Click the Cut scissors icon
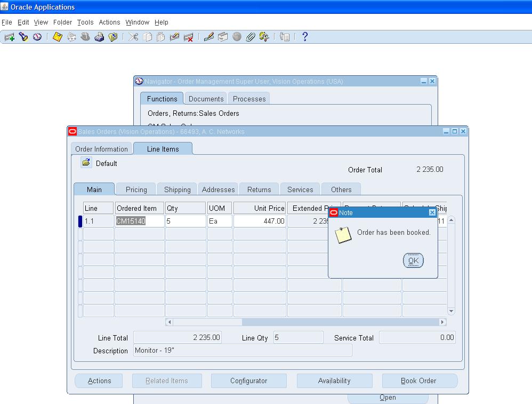The height and width of the screenshot is (404, 532). pyautogui.click(x=133, y=37)
